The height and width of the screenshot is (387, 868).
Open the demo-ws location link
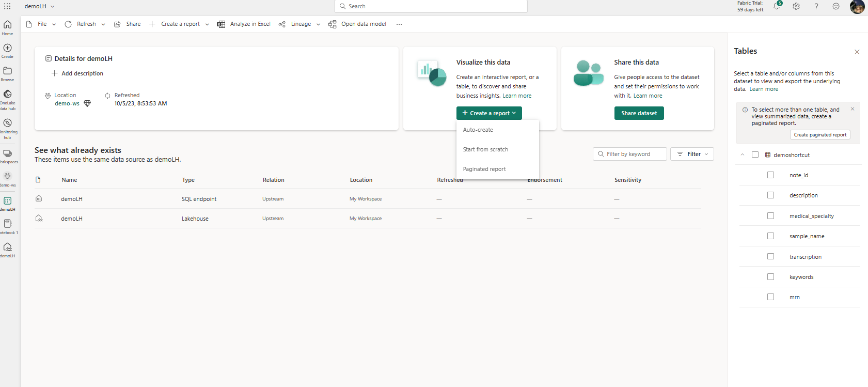point(67,103)
